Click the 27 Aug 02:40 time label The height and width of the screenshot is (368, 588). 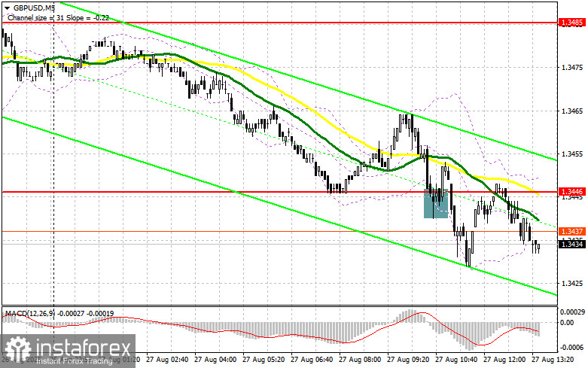167,360
